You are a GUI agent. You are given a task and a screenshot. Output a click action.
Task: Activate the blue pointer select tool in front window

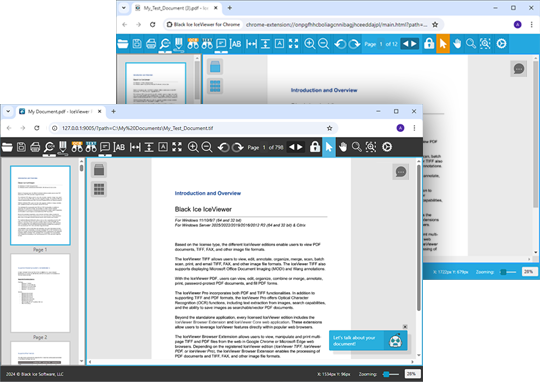click(x=329, y=147)
